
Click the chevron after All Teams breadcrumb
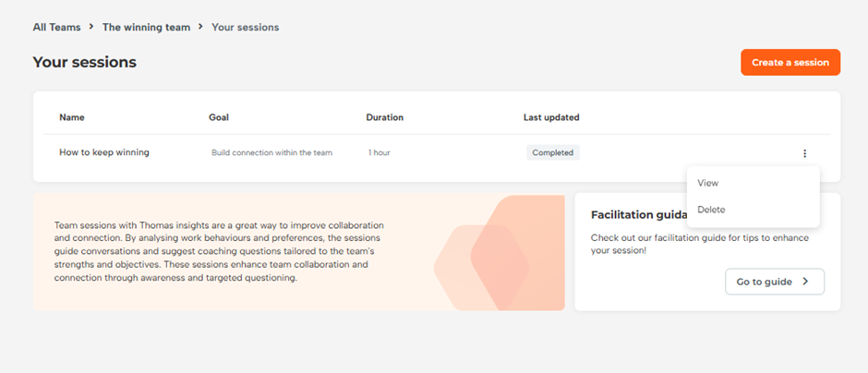(91, 28)
